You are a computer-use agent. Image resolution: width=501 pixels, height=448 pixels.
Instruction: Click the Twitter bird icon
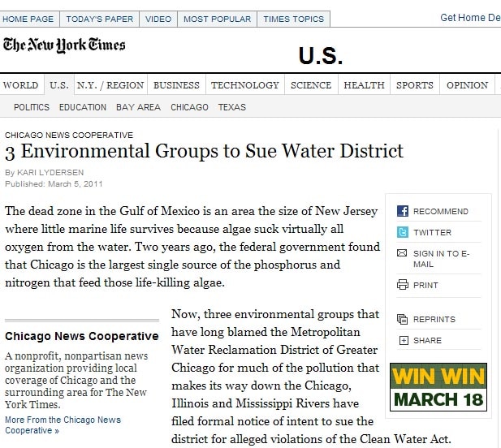(402, 232)
